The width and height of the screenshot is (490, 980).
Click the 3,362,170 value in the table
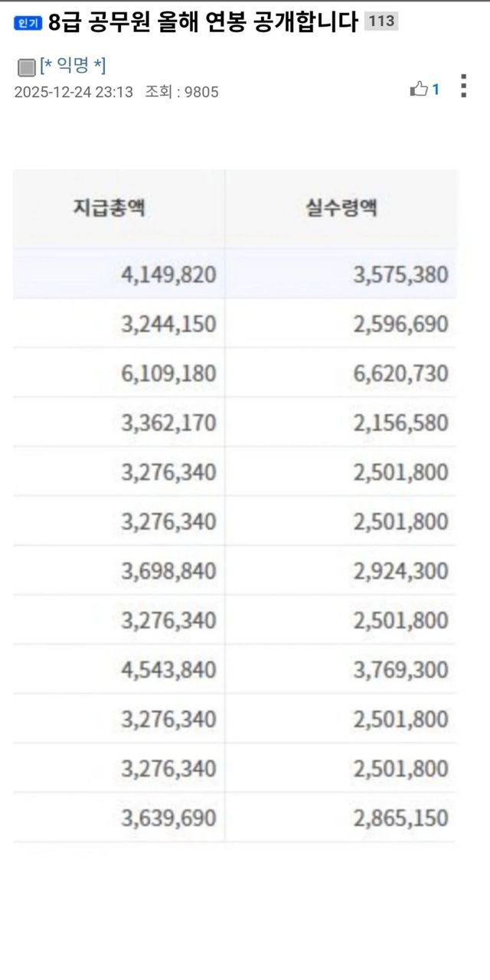click(x=168, y=423)
